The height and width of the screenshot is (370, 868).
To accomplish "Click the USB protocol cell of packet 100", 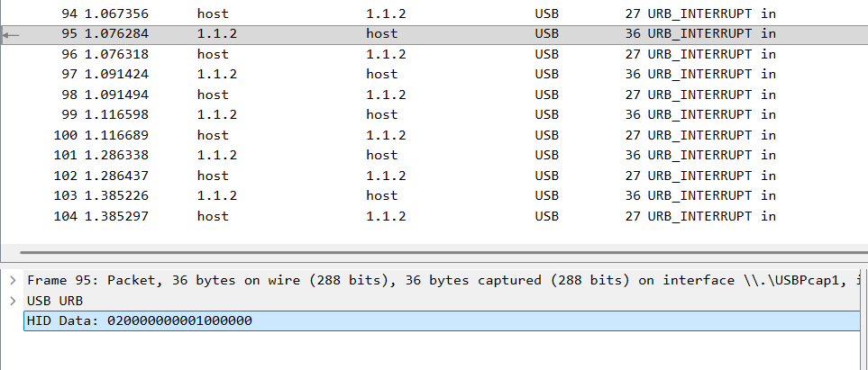I will [x=546, y=135].
